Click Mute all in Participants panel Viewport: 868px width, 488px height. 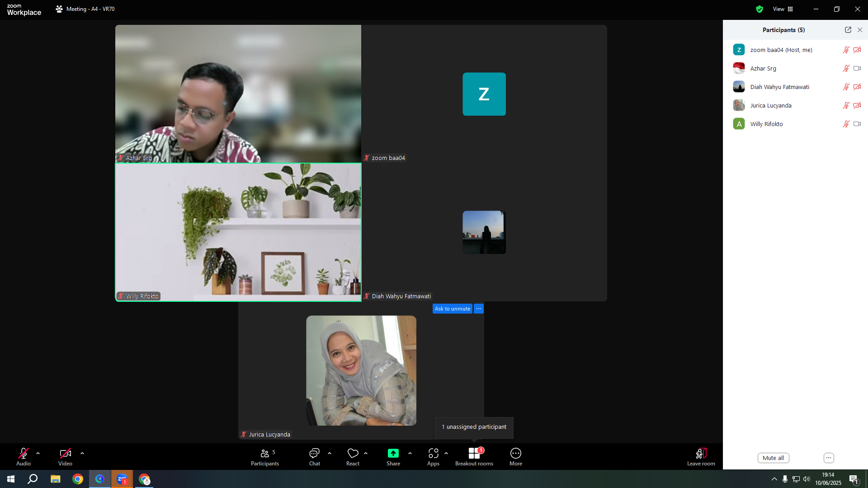pyautogui.click(x=774, y=458)
